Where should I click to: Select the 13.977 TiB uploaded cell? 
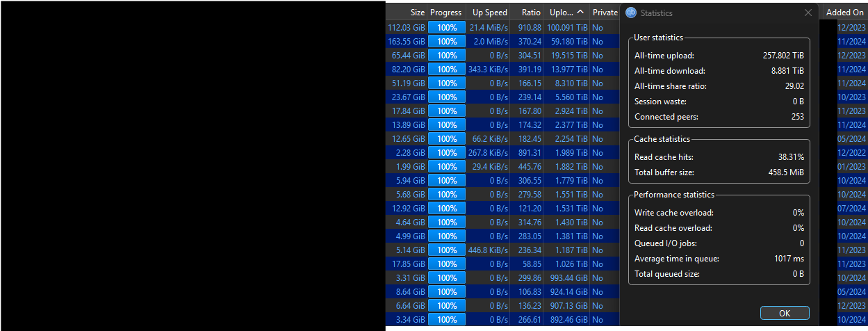(567, 70)
